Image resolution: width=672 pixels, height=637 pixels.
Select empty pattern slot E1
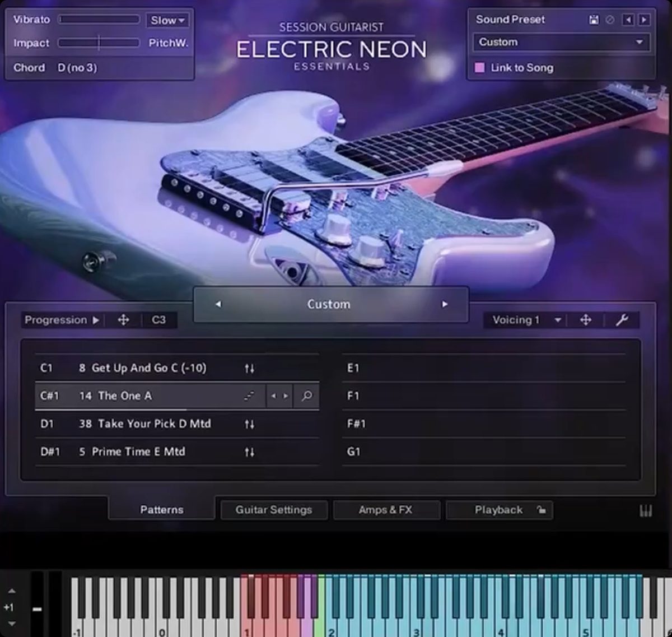point(484,368)
